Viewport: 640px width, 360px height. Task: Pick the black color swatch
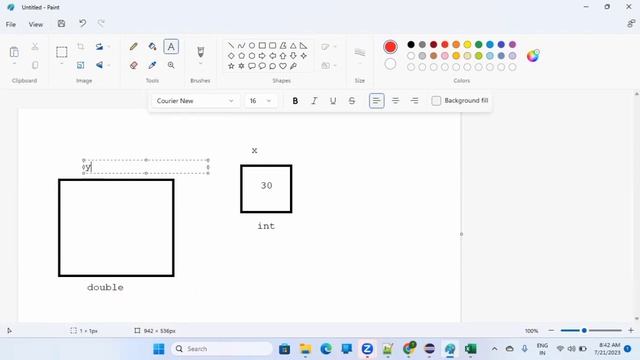click(411, 44)
